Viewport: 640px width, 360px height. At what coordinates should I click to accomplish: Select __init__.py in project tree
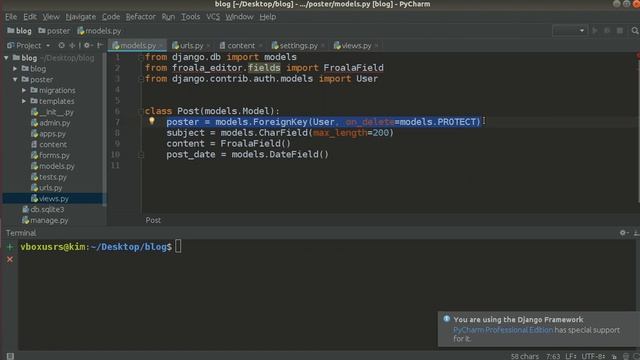pos(53,112)
